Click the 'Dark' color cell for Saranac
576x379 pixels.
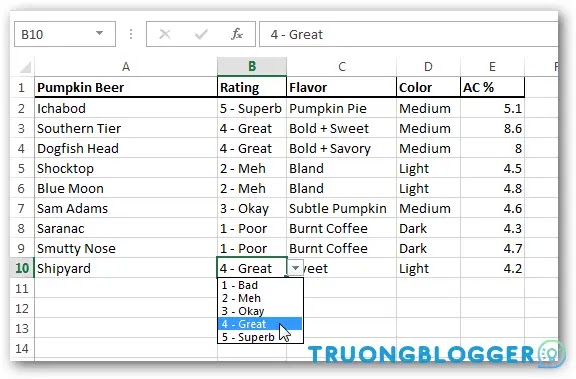[428, 228]
